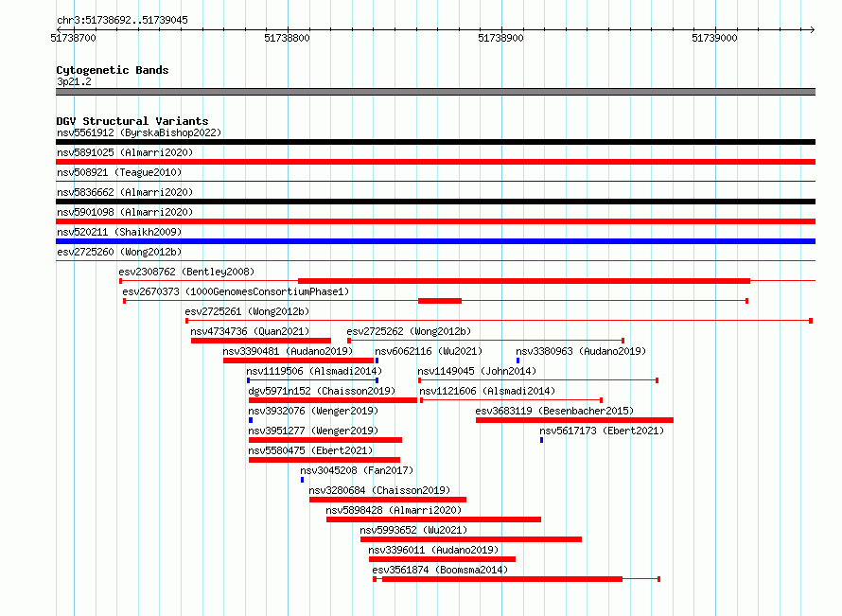This screenshot has width=842, height=616.
Task: Click the red bar of nsv3396011
Action: click(442, 559)
